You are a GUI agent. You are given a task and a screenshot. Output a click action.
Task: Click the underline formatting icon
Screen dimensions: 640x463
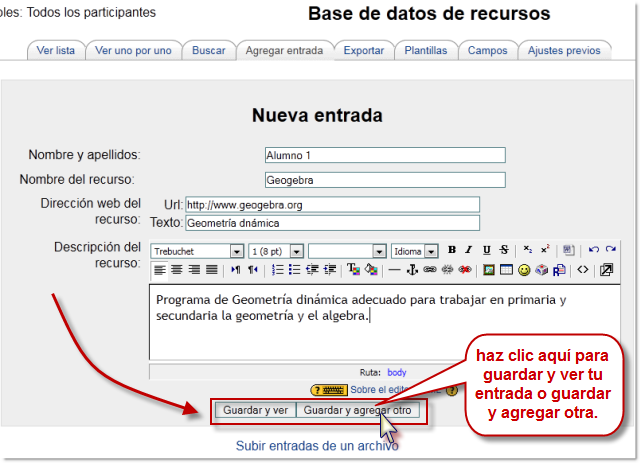(486, 250)
